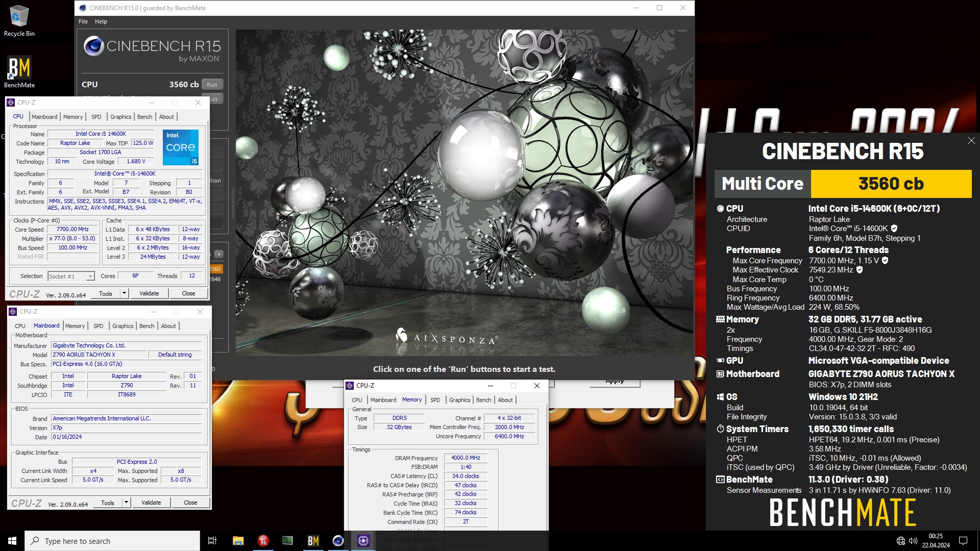Open About tab in CPU-Z CPU window
This screenshot has height=551, width=980.
pos(166,117)
